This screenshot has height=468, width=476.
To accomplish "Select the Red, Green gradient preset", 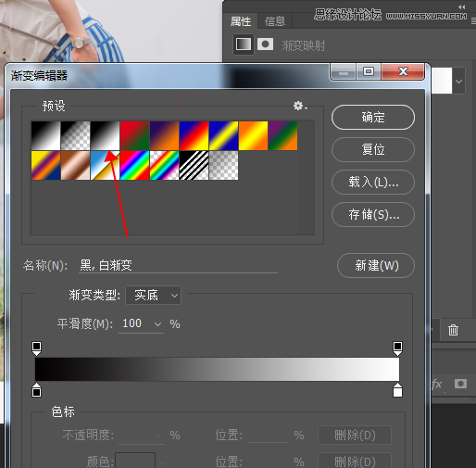I will click(x=134, y=135).
